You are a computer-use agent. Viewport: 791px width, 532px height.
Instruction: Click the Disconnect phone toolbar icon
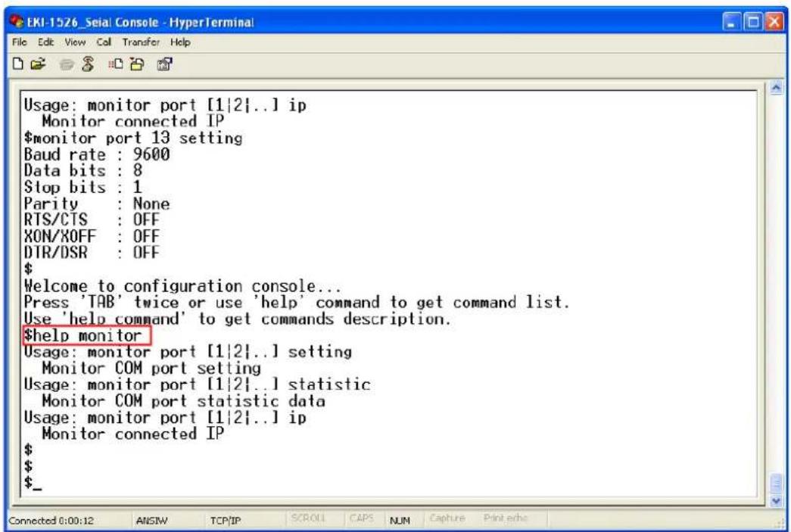pyautogui.click(x=88, y=64)
